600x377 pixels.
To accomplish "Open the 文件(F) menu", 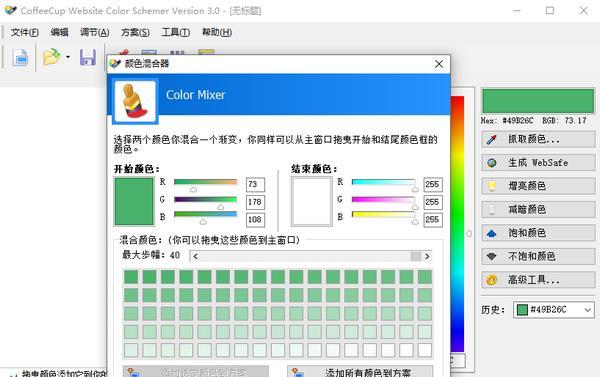I will click(x=24, y=33).
